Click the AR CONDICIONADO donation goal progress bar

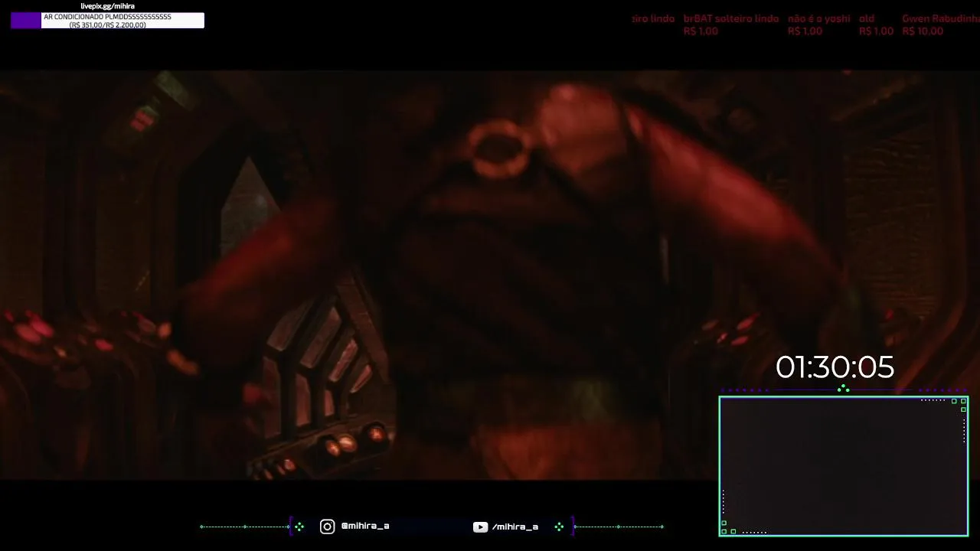click(107, 21)
